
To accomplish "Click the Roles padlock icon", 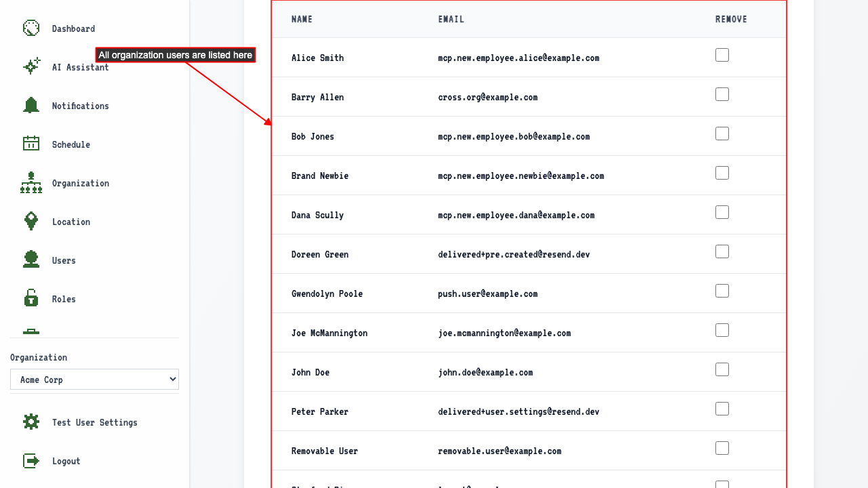I will coord(31,298).
